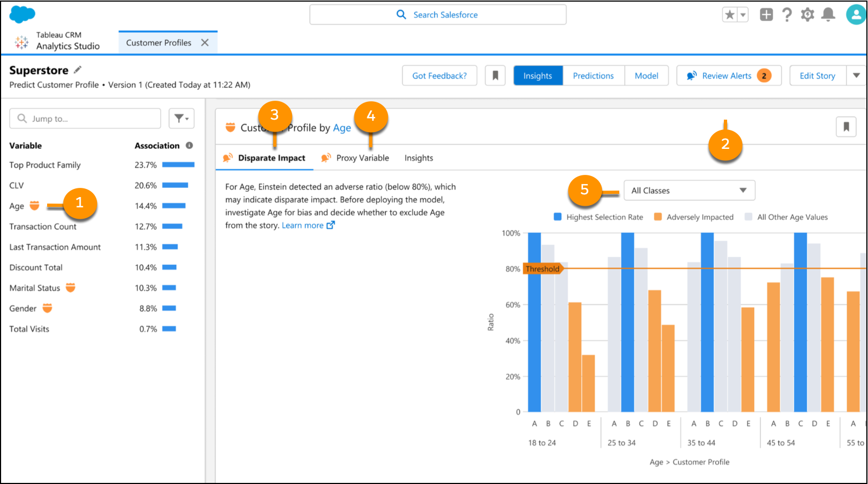The width and height of the screenshot is (868, 484).
Task: Click the help question mark icon
Action: point(787,15)
